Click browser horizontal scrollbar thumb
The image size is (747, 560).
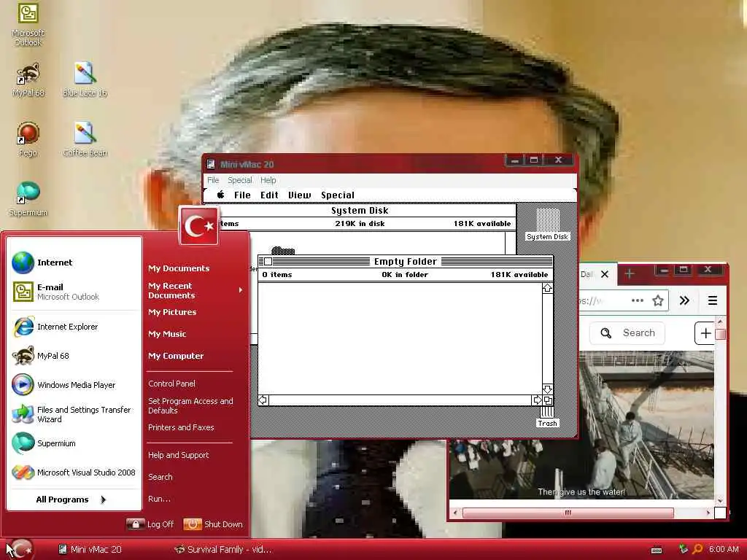[x=568, y=513]
